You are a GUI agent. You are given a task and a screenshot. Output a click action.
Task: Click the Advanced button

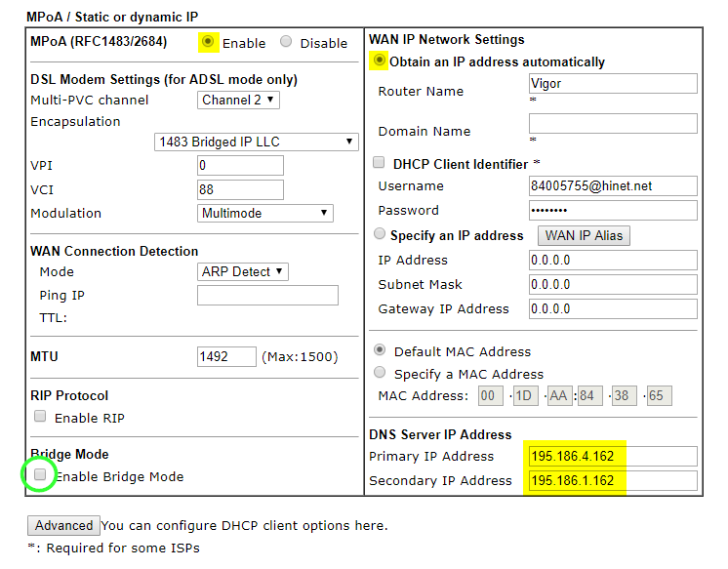tap(63, 525)
